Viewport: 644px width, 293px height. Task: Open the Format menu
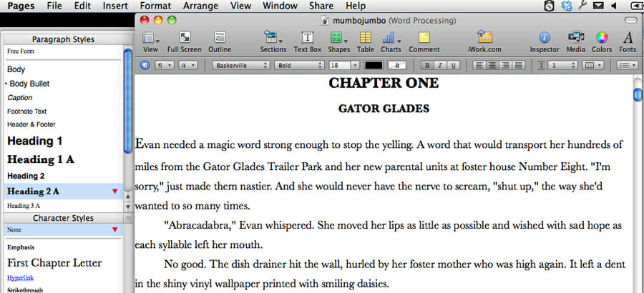[x=156, y=6]
